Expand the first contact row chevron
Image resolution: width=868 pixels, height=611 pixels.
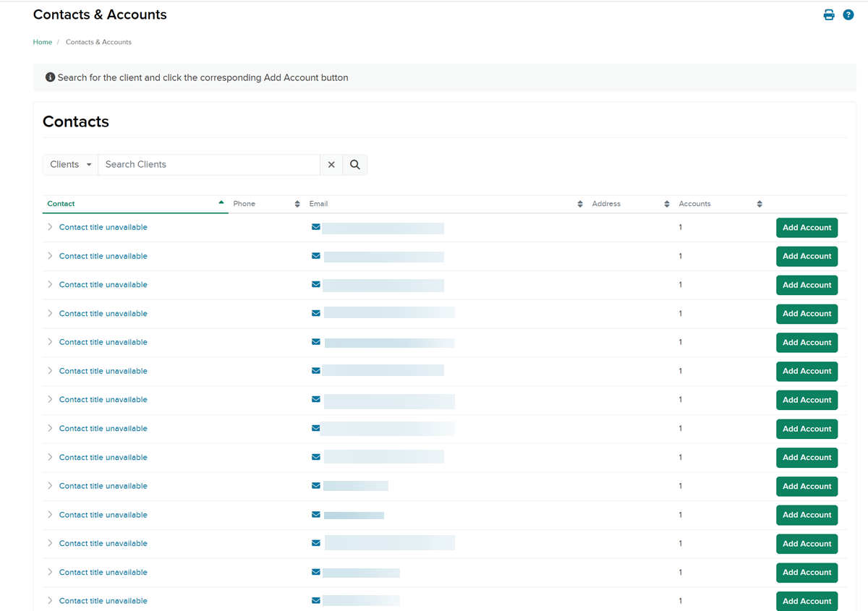pos(50,227)
